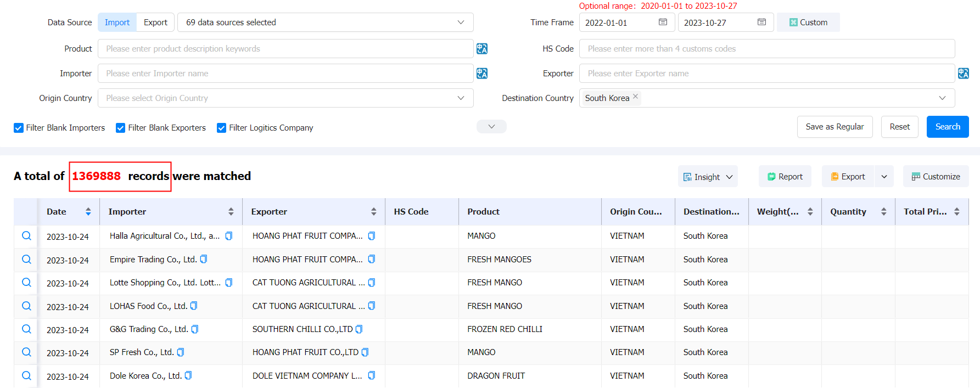
Task: Open calendar icon in start date 2022-01-01
Action: pyautogui.click(x=663, y=23)
